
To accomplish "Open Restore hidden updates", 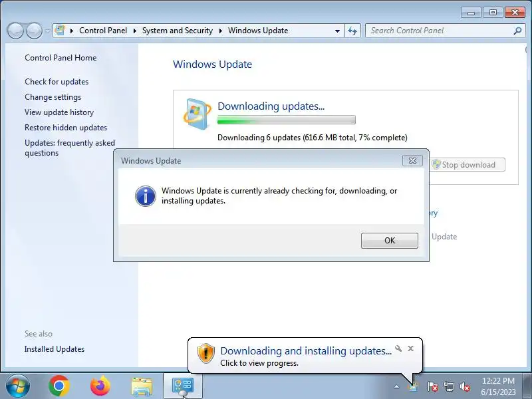I will tap(66, 128).
